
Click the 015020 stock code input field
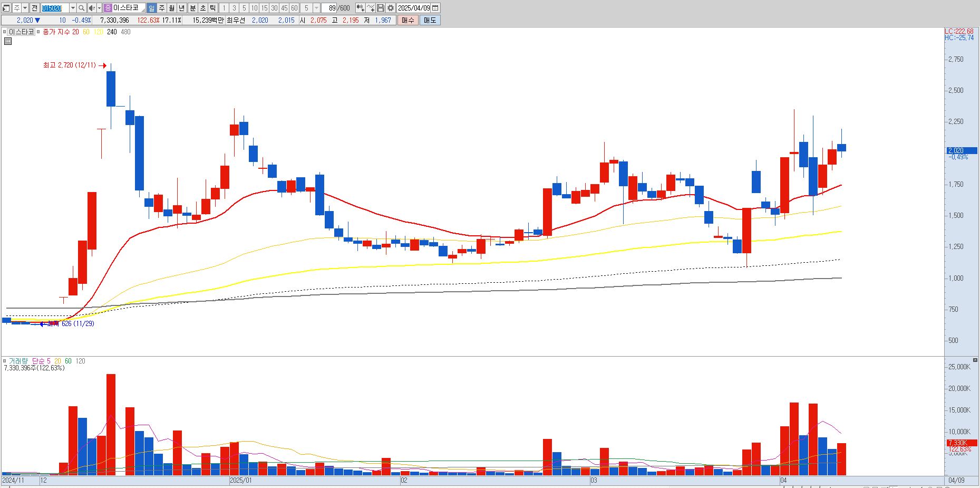[55, 8]
